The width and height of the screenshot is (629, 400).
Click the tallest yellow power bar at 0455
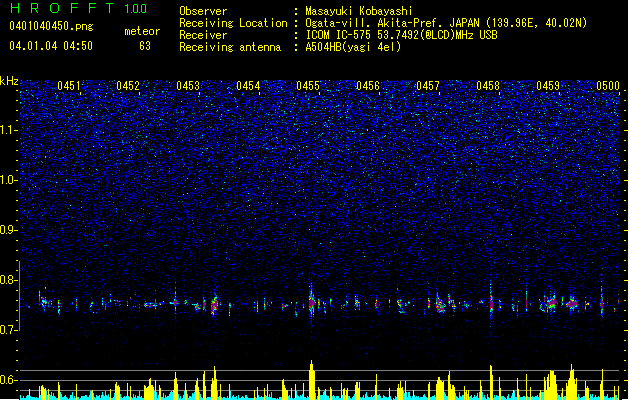[312, 380]
